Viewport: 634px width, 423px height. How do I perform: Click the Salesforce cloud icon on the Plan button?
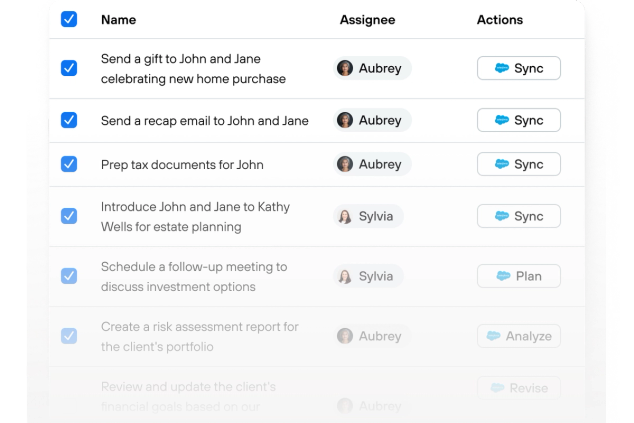pos(502,276)
